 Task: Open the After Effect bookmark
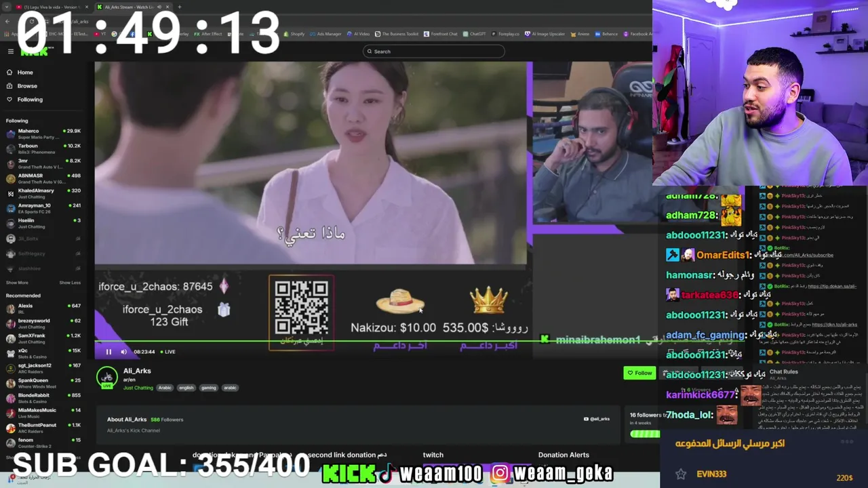point(209,34)
